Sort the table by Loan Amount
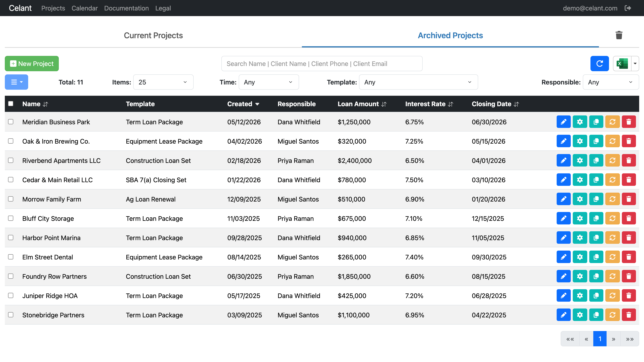The height and width of the screenshot is (362, 644). pos(362,104)
